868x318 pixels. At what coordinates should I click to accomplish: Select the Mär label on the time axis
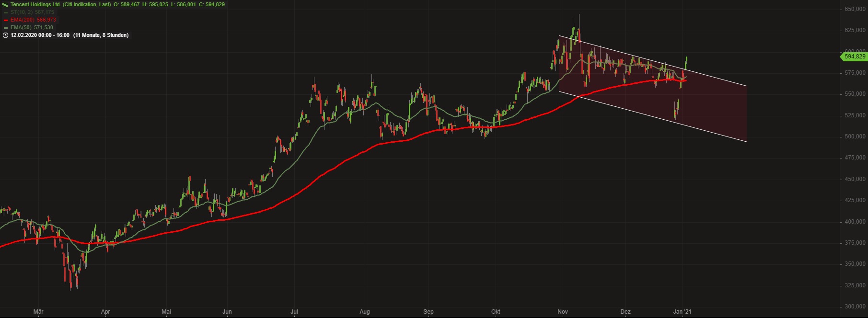click(38, 312)
